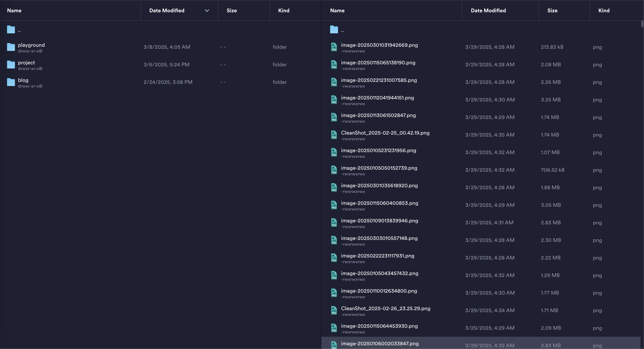The image size is (644, 349).
Task: Click PNG icon of CleanShot_2025-02-26_23.25.29.png
Action: click(334, 311)
